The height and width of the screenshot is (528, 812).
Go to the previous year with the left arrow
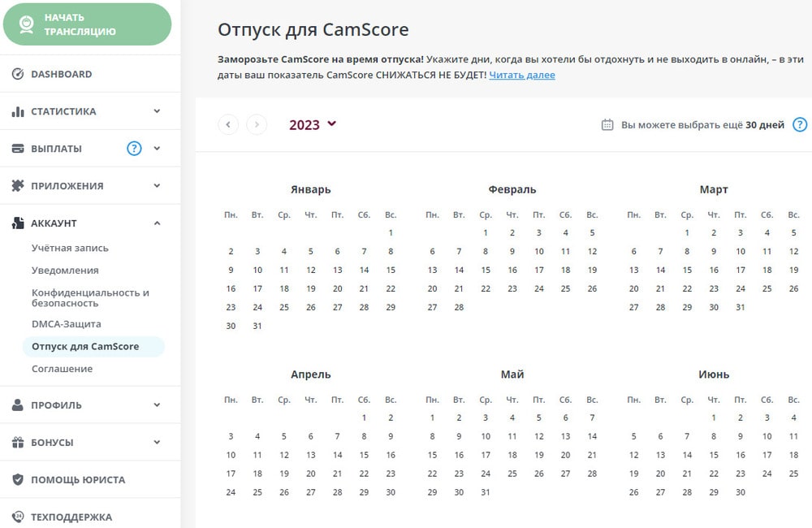tap(228, 124)
